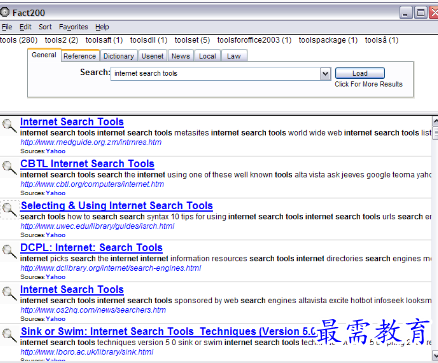Open Internet Search Tools result above os2hq URL

(72, 290)
